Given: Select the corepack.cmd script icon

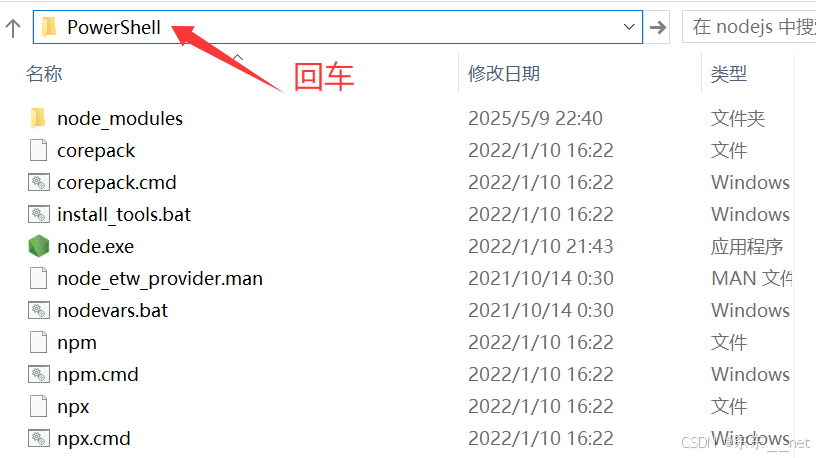Looking at the screenshot, I should click(39, 182).
